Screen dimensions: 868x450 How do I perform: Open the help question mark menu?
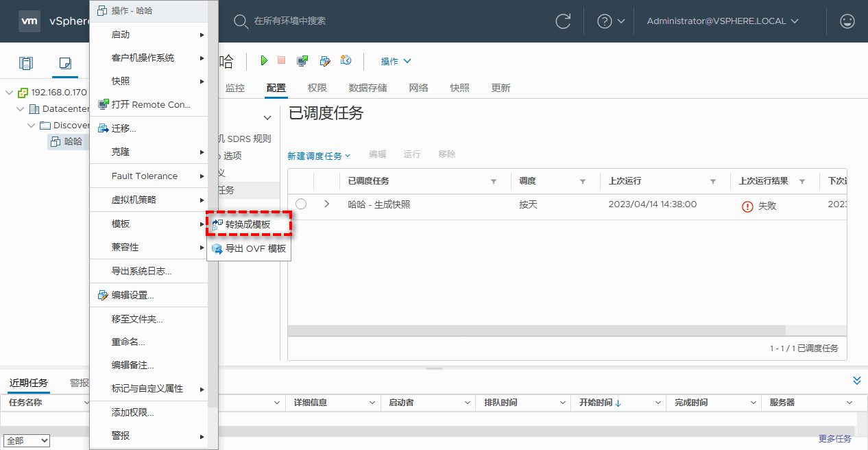[611, 21]
